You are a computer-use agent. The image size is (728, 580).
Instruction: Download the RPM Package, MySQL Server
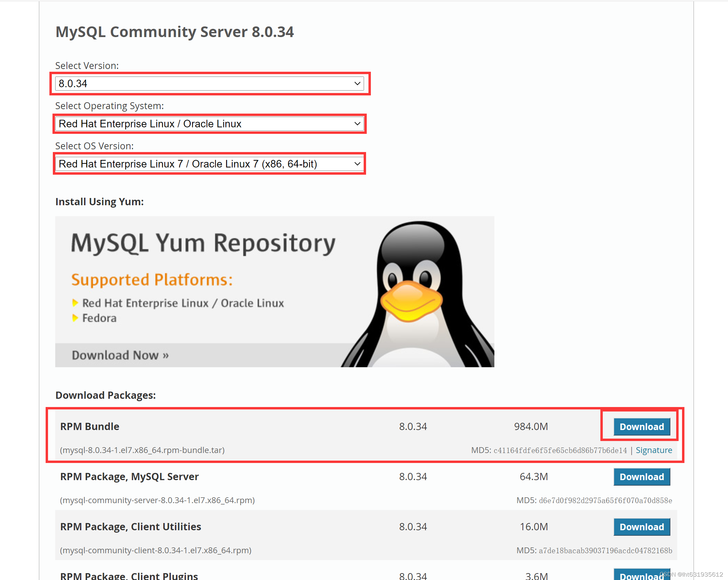coord(642,477)
